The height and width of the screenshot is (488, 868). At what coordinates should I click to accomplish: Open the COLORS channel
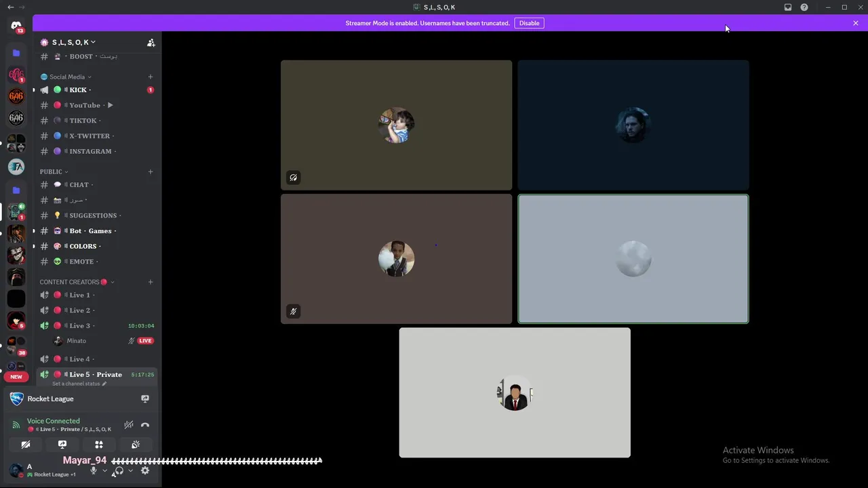click(96, 246)
